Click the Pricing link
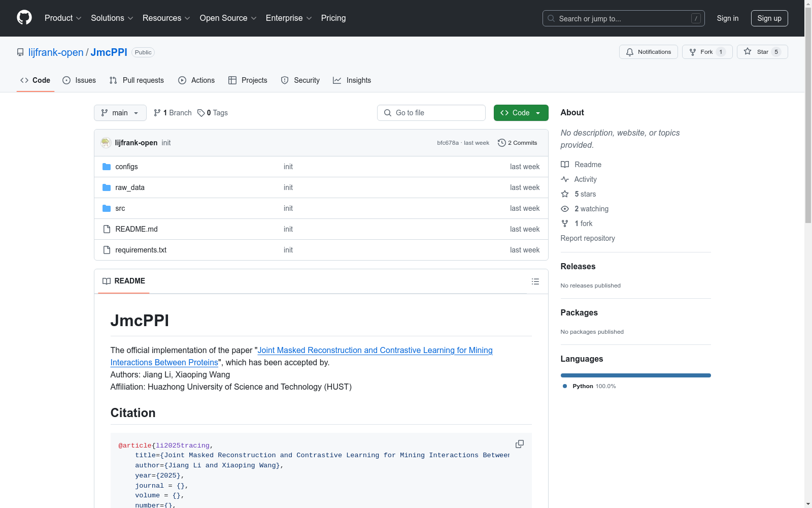The height and width of the screenshot is (508, 812). (x=333, y=18)
